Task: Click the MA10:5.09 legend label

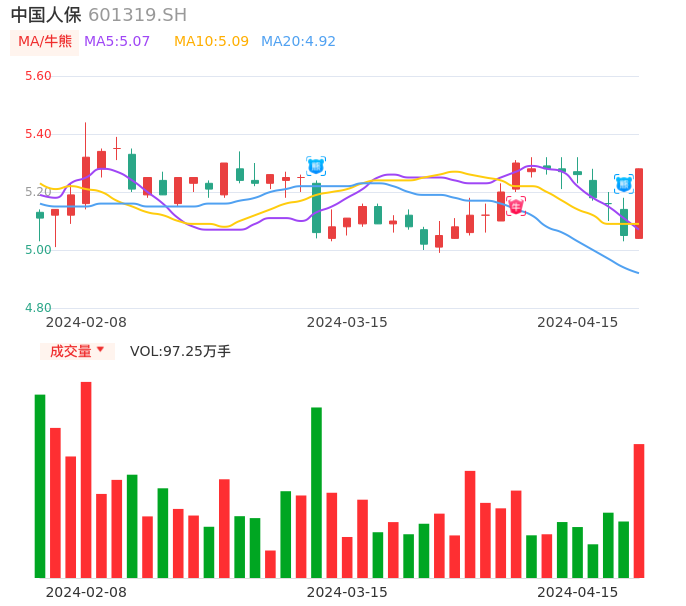Action: point(211,42)
